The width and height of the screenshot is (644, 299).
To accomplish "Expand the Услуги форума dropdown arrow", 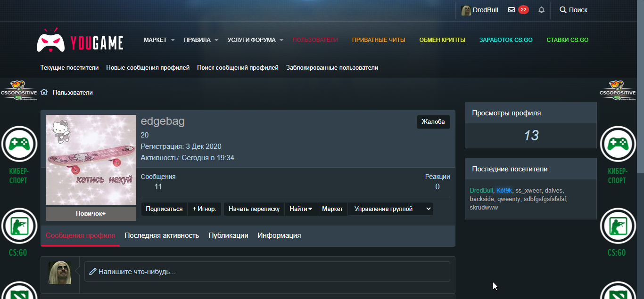I will pos(281,40).
